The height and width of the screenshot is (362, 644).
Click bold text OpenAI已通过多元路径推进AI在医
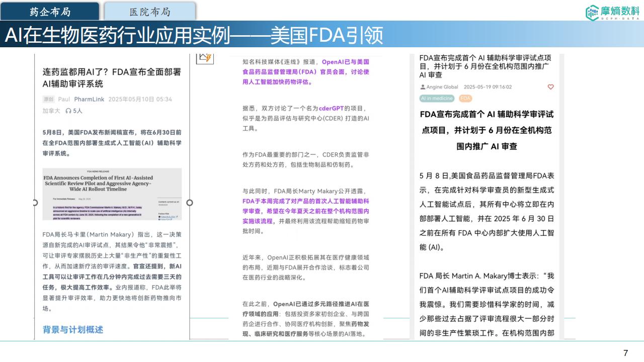(321, 304)
